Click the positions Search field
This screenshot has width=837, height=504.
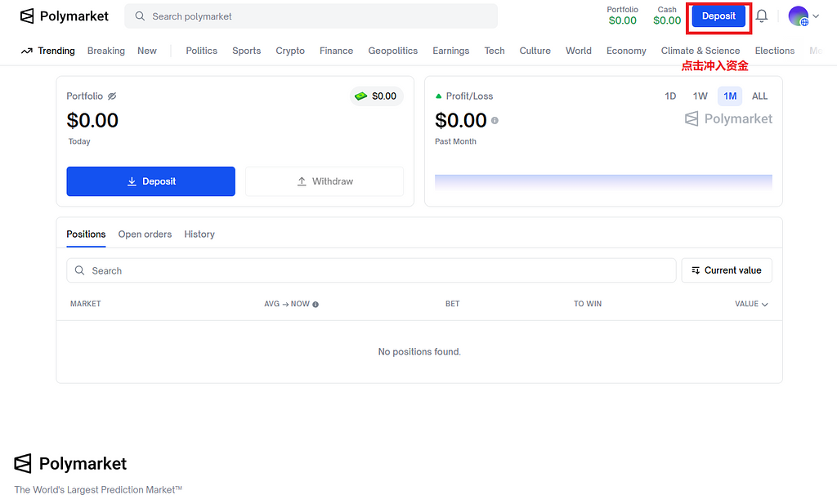coord(371,270)
